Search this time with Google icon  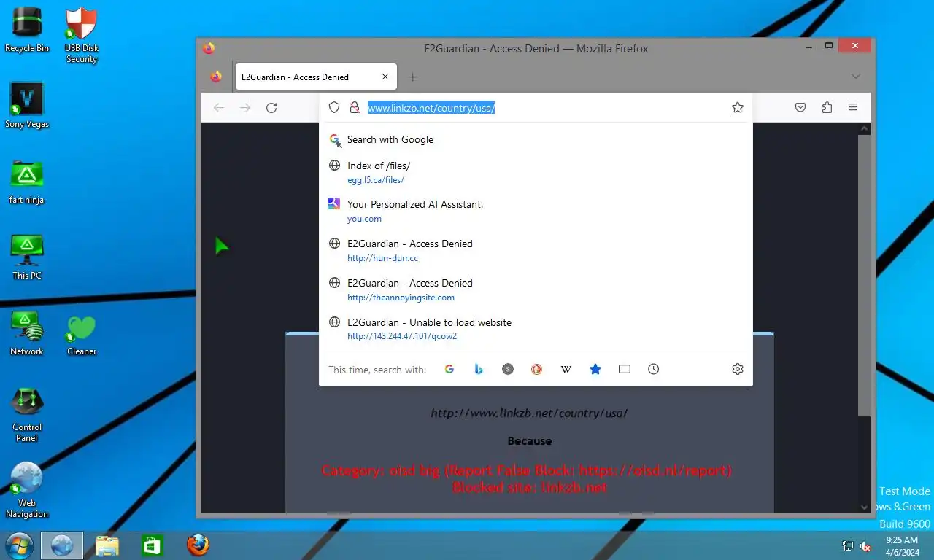pyautogui.click(x=449, y=369)
